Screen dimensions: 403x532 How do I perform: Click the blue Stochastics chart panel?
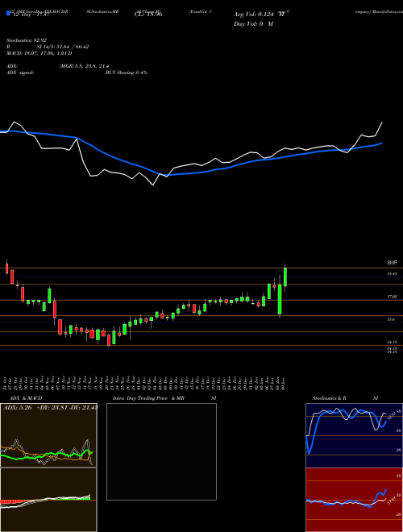354,435
